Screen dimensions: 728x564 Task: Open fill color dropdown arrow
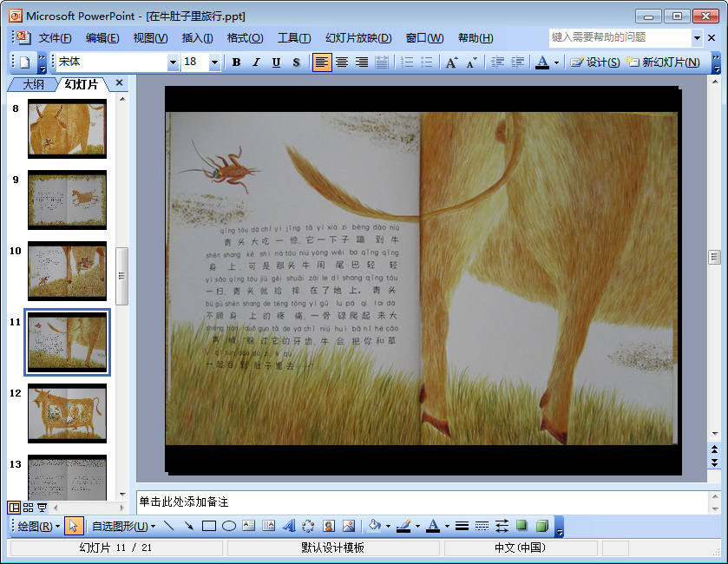click(x=388, y=527)
